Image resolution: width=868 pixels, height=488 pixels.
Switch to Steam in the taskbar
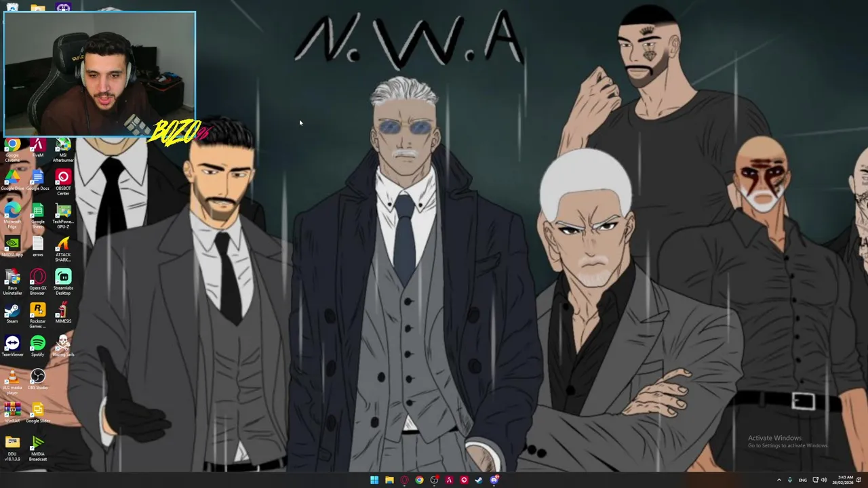click(479, 480)
